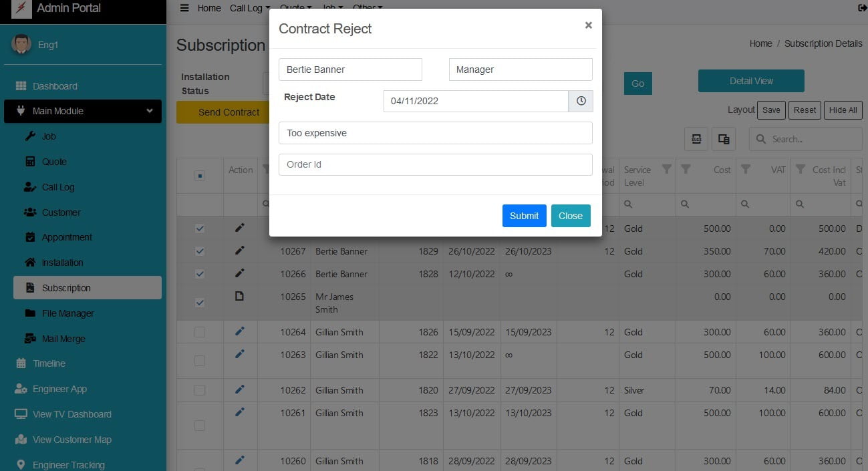Click the Close button in dialog
Image resolution: width=868 pixels, height=471 pixels.
coord(571,216)
